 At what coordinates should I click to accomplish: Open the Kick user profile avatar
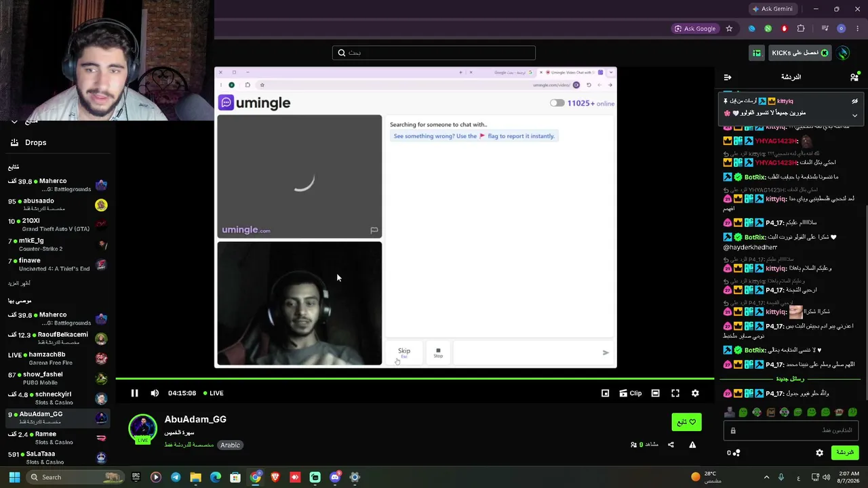pyautogui.click(x=843, y=53)
